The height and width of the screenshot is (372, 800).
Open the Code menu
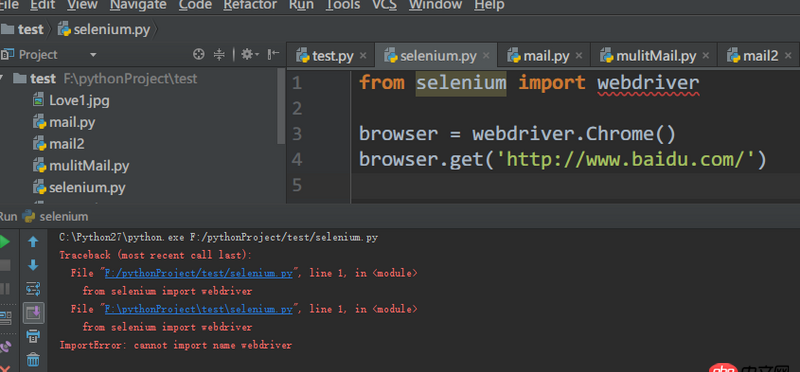(195, 5)
